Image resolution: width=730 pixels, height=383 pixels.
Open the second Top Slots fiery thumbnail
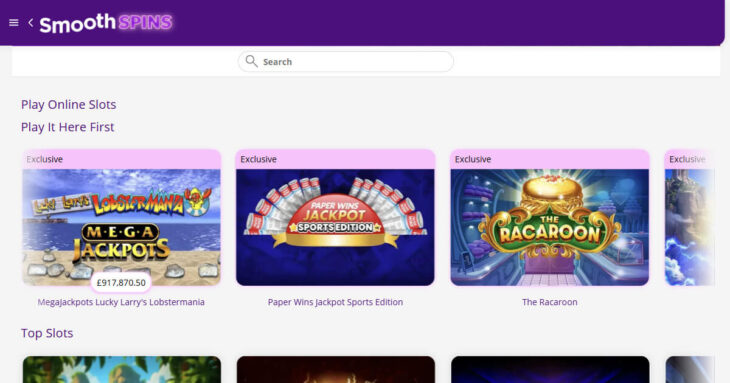point(335,370)
